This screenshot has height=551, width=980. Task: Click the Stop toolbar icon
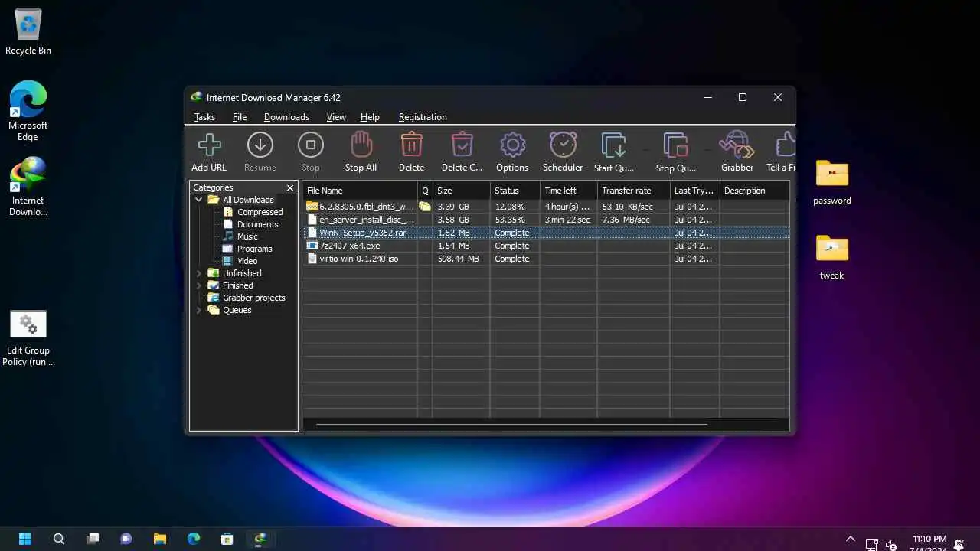[x=310, y=145]
